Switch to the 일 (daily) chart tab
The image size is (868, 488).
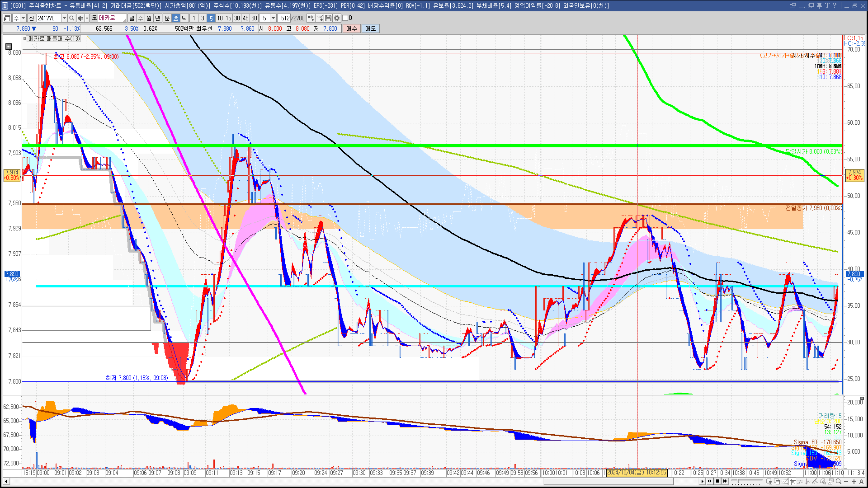(x=132, y=18)
